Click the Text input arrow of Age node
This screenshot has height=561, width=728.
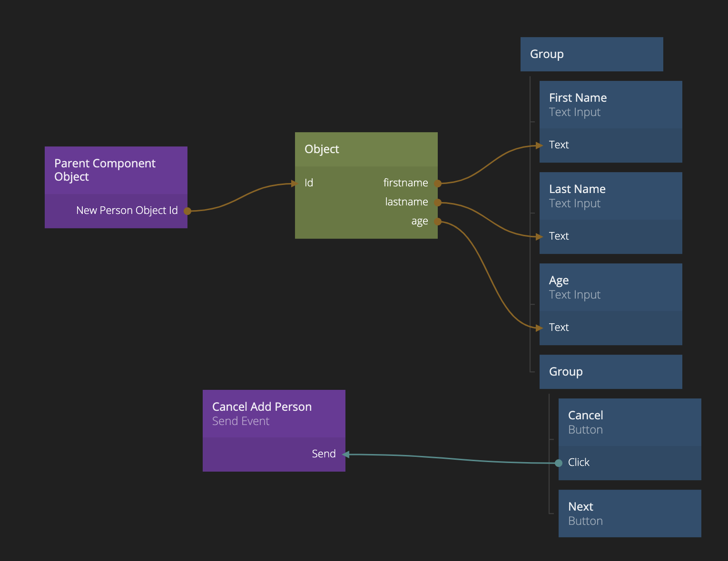[x=540, y=328]
